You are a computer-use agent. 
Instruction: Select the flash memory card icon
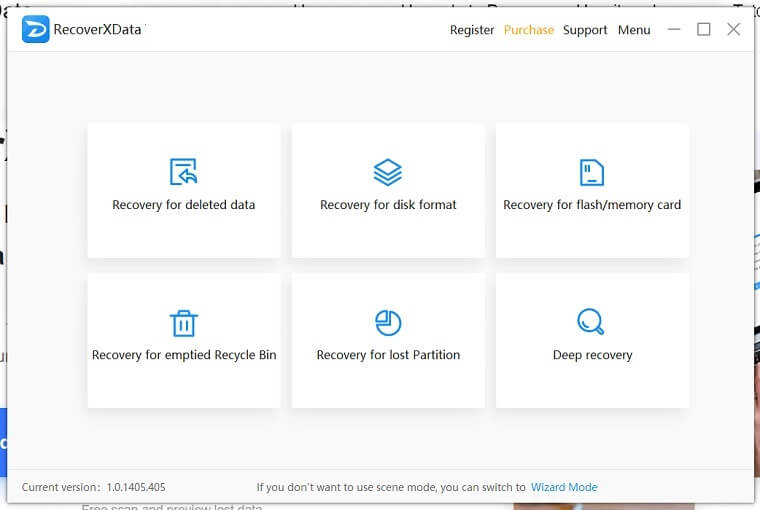point(592,172)
